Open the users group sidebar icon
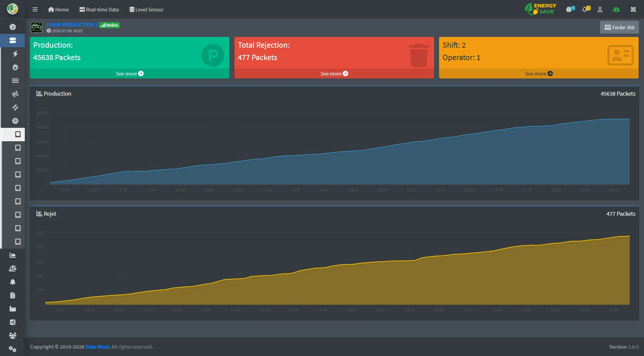Screen dimensions: 644x356 click(13, 336)
